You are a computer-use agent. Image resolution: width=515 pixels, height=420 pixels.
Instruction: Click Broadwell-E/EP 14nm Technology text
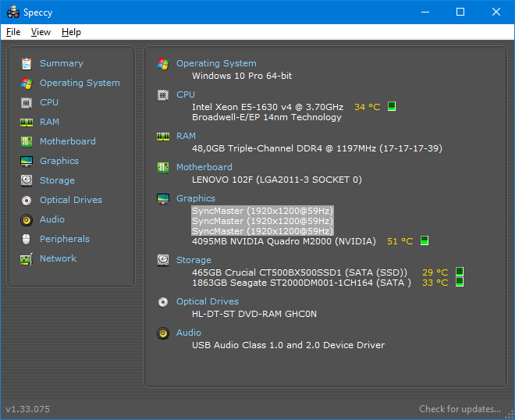tap(267, 117)
